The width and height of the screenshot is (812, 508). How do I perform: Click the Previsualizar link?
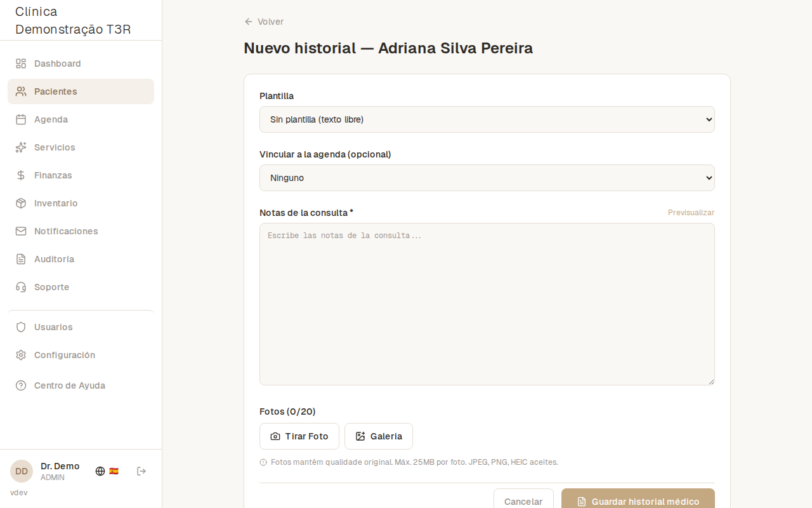tap(691, 213)
